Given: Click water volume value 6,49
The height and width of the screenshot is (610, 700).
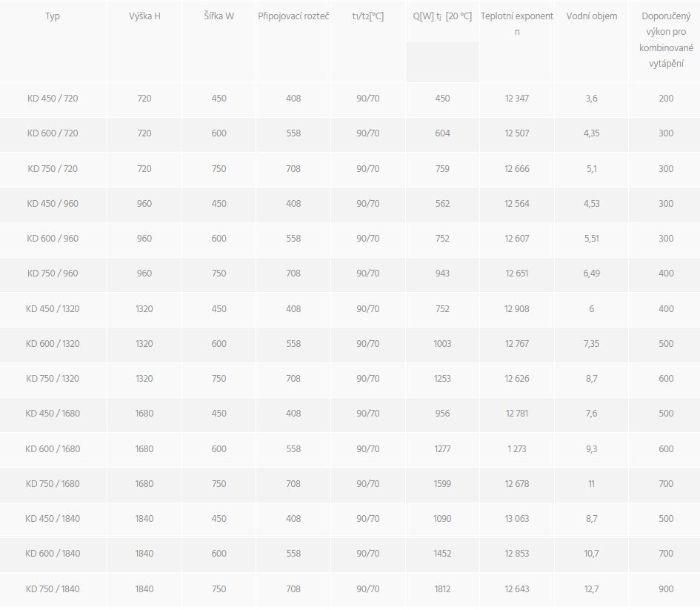Looking at the screenshot, I should [591, 273].
